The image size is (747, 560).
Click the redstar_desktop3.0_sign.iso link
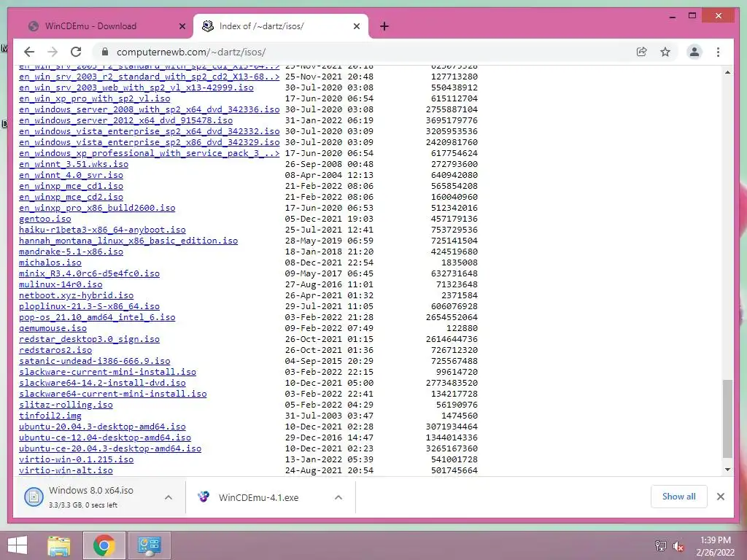[x=89, y=340]
